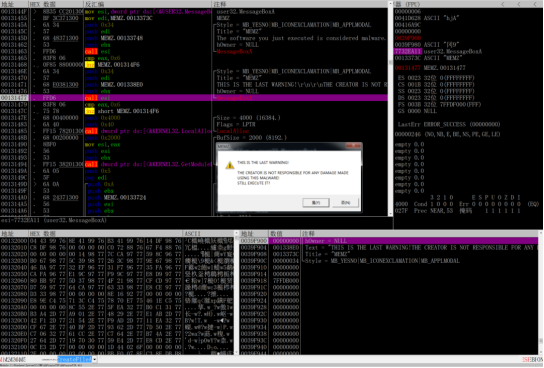Click the 'BufSize = 2000 (8192.)' comment
Image resolution: width=544 pixels, height=368 pixels.
[x=252, y=138]
